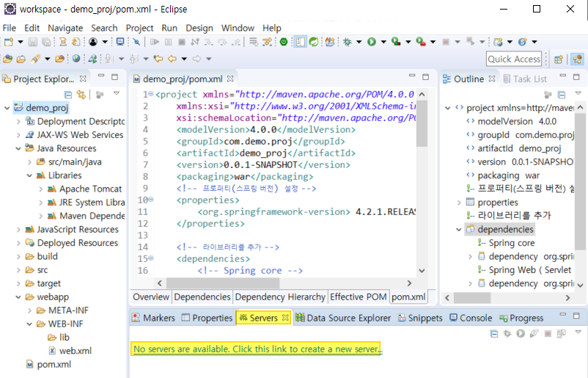The width and height of the screenshot is (588, 378).
Task: Close the Servers view tab
Action: click(x=285, y=318)
